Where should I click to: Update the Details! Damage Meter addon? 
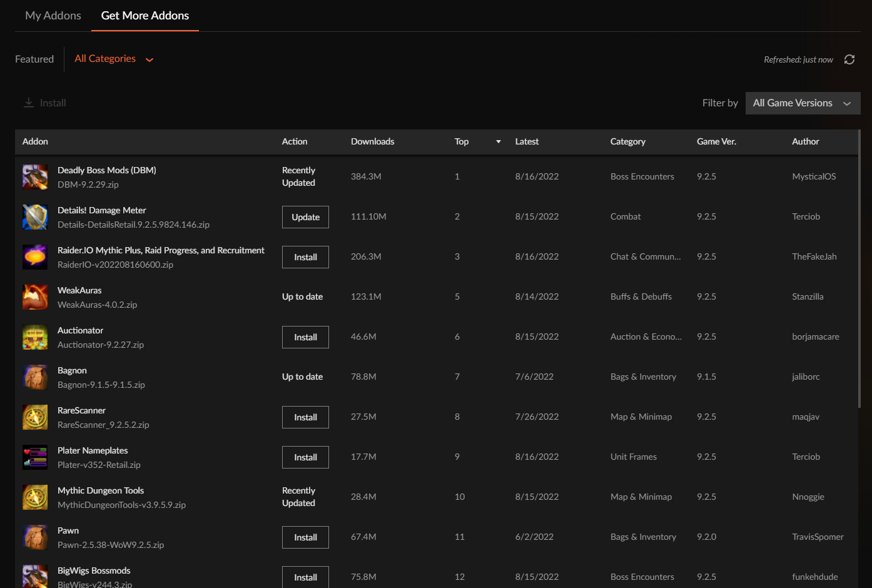click(305, 216)
